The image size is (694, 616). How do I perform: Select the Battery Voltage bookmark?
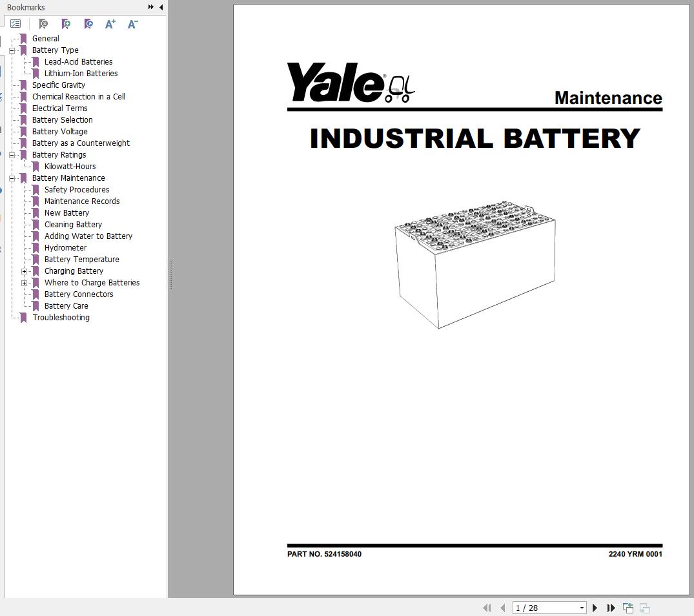pos(60,132)
